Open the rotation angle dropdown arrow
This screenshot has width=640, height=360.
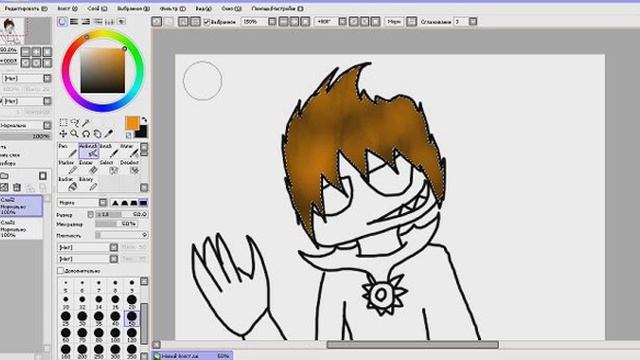(342, 22)
